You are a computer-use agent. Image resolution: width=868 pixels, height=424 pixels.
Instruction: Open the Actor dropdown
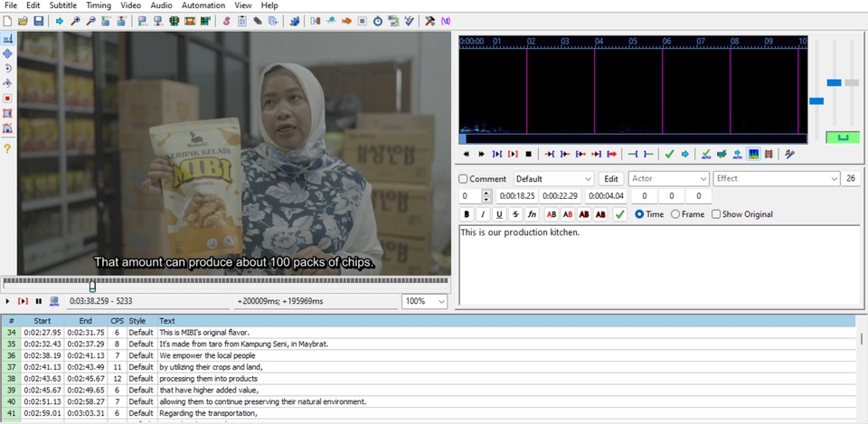669,179
